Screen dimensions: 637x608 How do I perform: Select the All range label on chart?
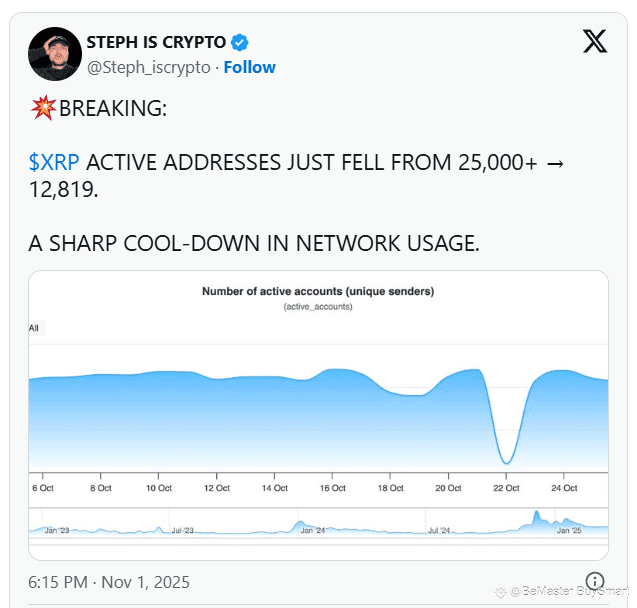point(33,327)
